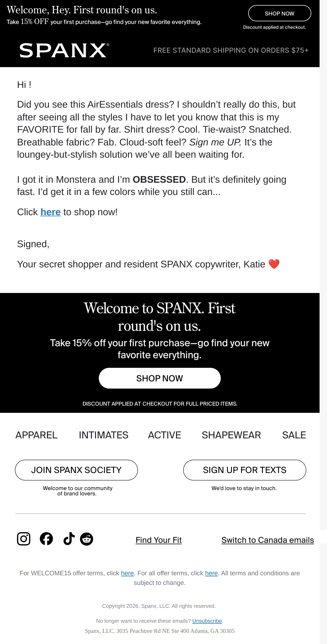This screenshot has width=327, height=644.
Task: Click the Unsubscribe link
Action: [x=207, y=621]
